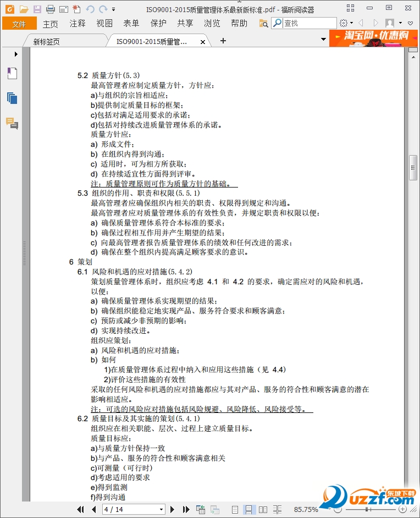
Task: Undo the last action
Action: click(90, 9)
